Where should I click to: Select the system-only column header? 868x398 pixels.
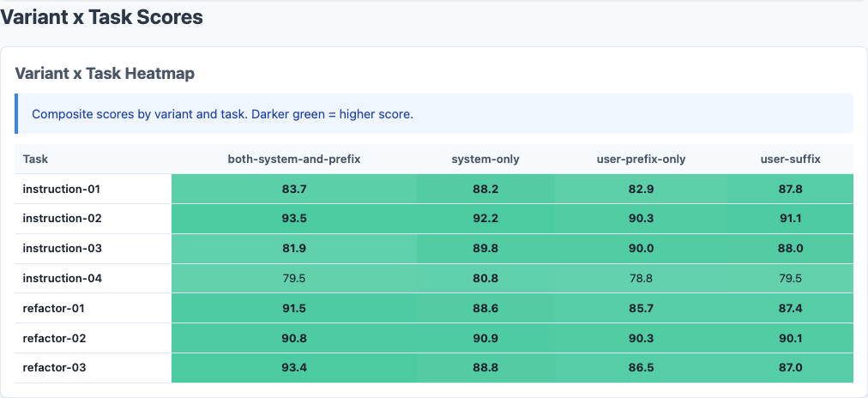485,159
